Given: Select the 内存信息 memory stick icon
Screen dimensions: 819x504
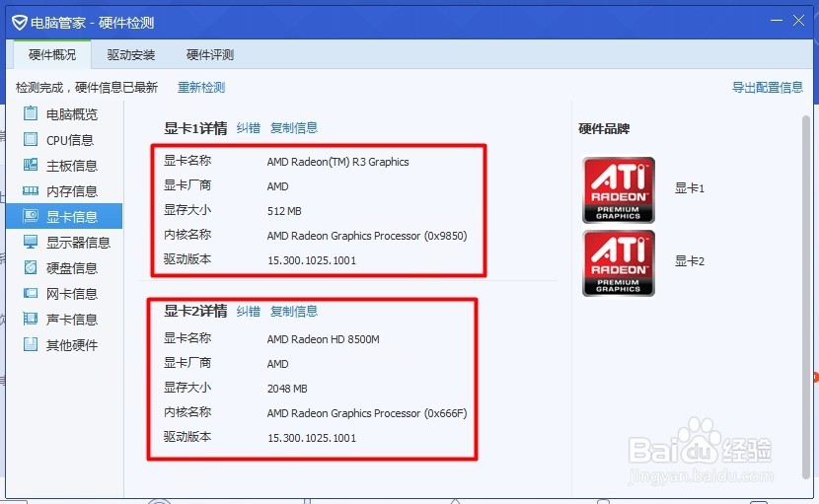Looking at the screenshot, I should point(31,190).
